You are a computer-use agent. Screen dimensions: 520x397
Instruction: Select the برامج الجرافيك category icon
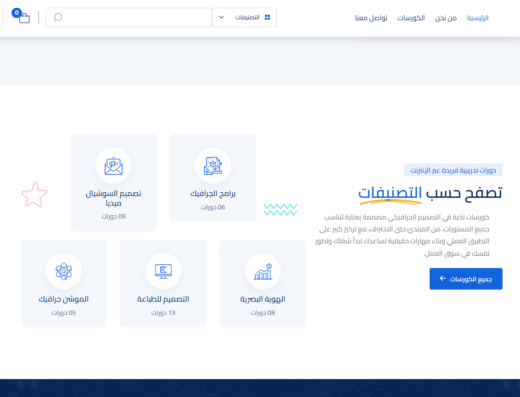click(x=213, y=166)
